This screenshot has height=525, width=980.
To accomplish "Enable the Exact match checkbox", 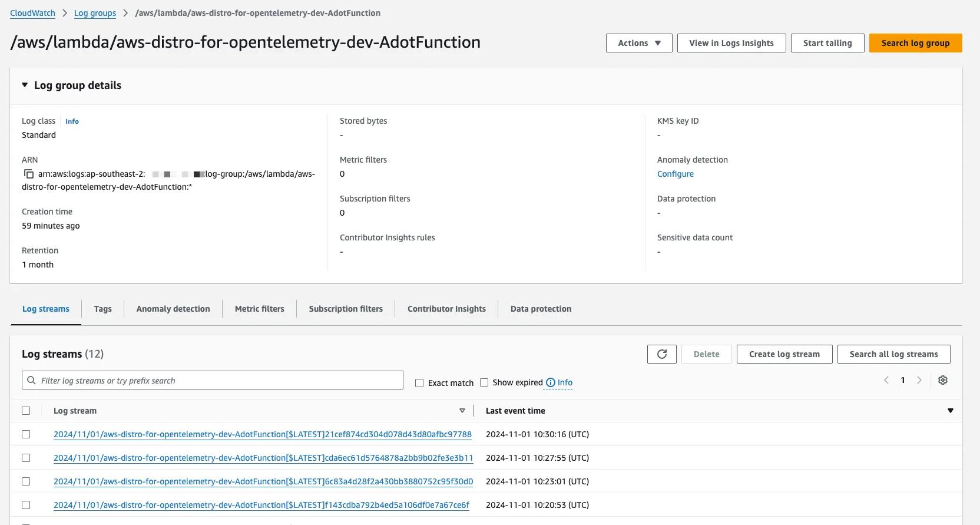I will tap(419, 383).
